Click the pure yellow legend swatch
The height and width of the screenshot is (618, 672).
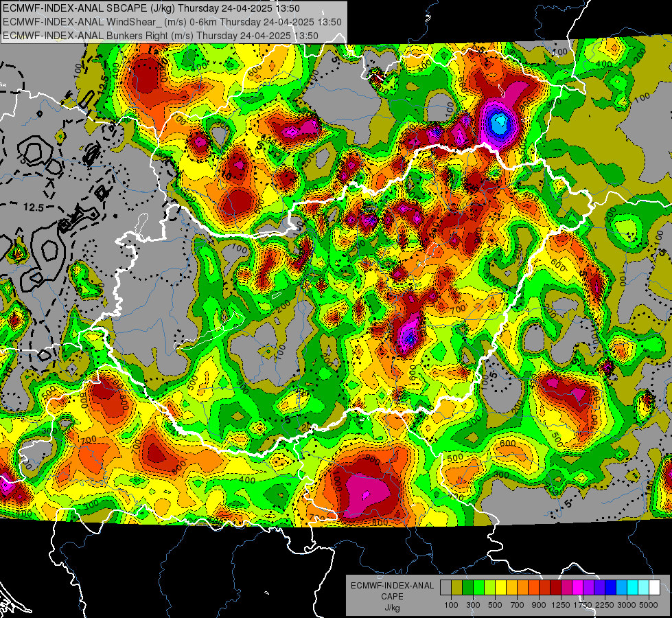(x=500, y=588)
